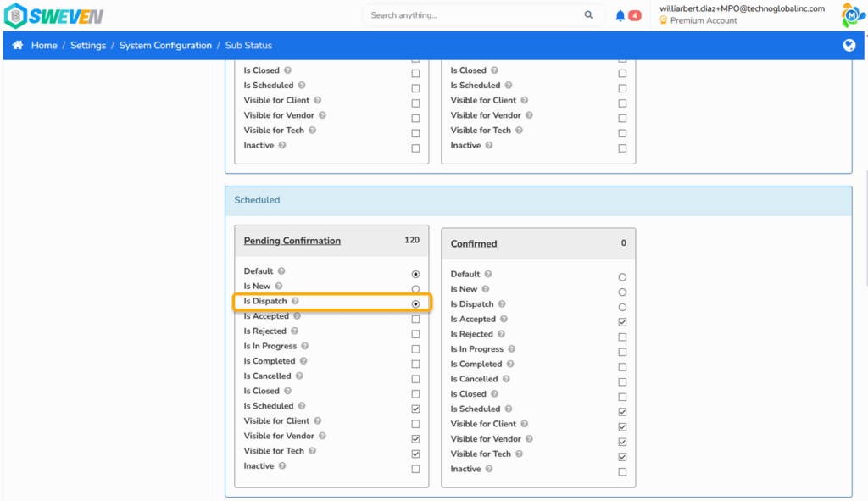Enable Visible for Client in Pending Confirmation
The height and width of the screenshot is (501, 868).
415,424
